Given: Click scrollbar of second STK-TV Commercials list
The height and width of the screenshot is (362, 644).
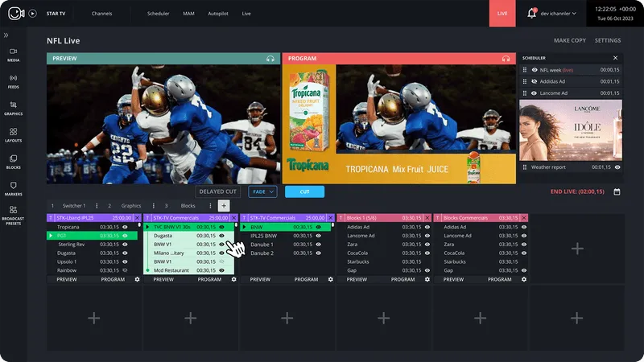Looking at the screenshot, I should tap(332, 225).
